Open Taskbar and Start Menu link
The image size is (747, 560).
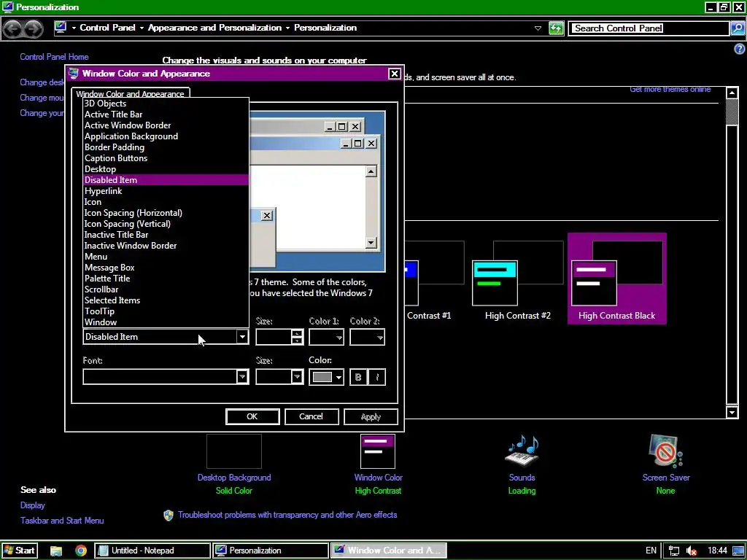pyautogui.click(x=62, y=521)
